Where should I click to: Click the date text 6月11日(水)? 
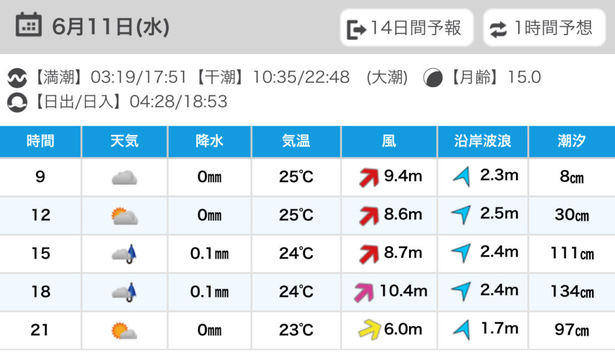[x=111, y=26]
